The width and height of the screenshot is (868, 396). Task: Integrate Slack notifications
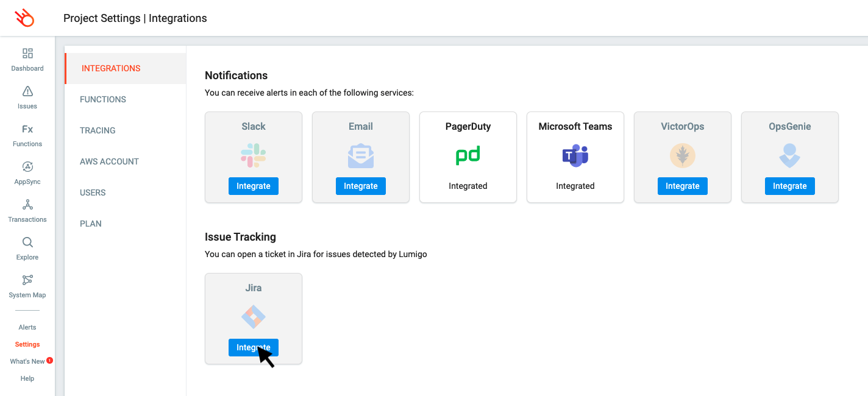click(x=254, y=186)
